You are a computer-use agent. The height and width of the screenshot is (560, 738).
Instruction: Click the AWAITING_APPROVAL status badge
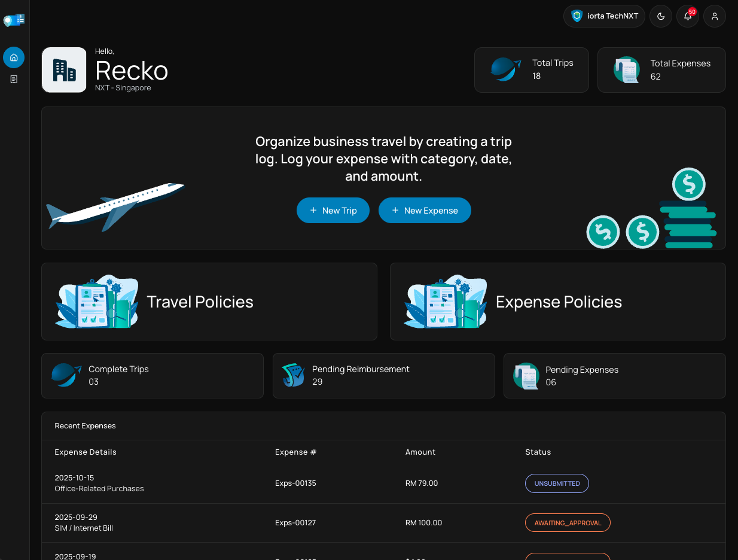point(568,523)
